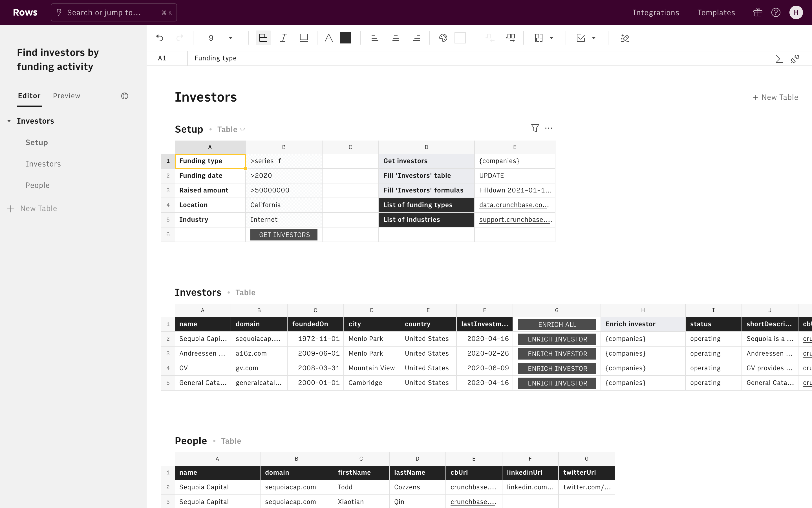The width and height of the screenshot is (812, 508).
Task: Click the Redo arrow icon
Action: pyautogui.click(x=180, y=38)
